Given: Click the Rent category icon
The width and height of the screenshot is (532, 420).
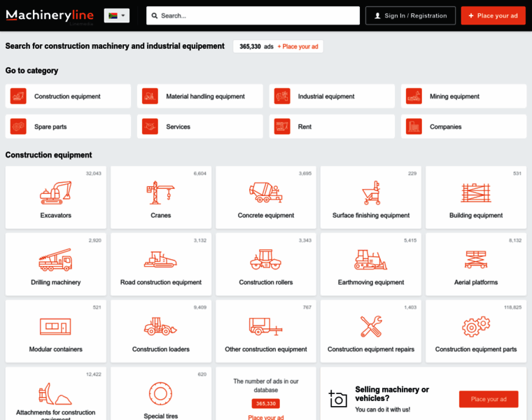Looking at the screenshot, I should (282, 127).
